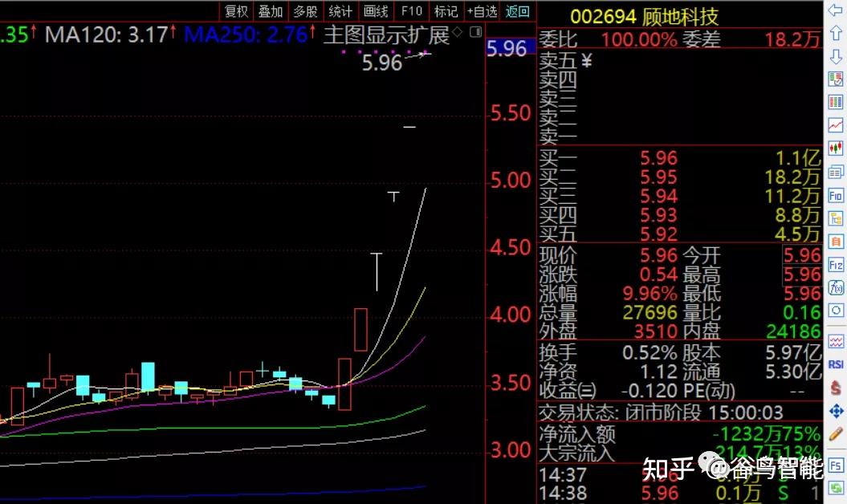Click the back arrow icon at sidebar top
The width and height of the screenshot is (847, 504).
836,11
